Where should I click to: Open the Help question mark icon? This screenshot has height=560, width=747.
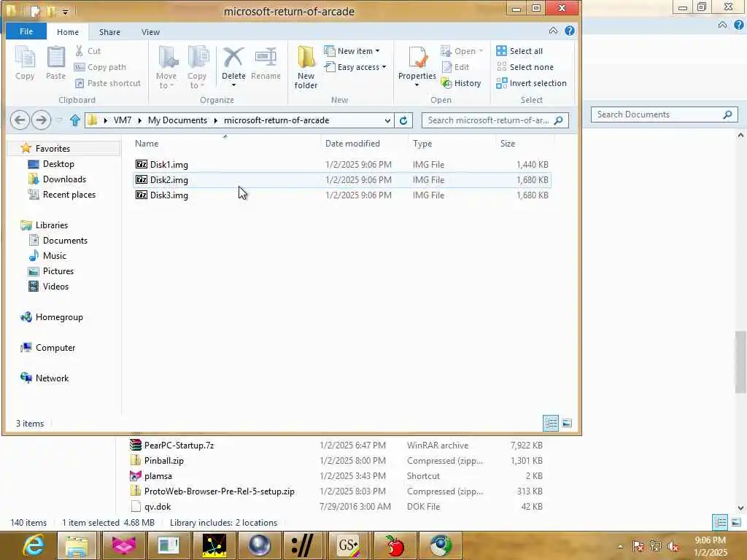pyautogui.click(x=569, y=31)
